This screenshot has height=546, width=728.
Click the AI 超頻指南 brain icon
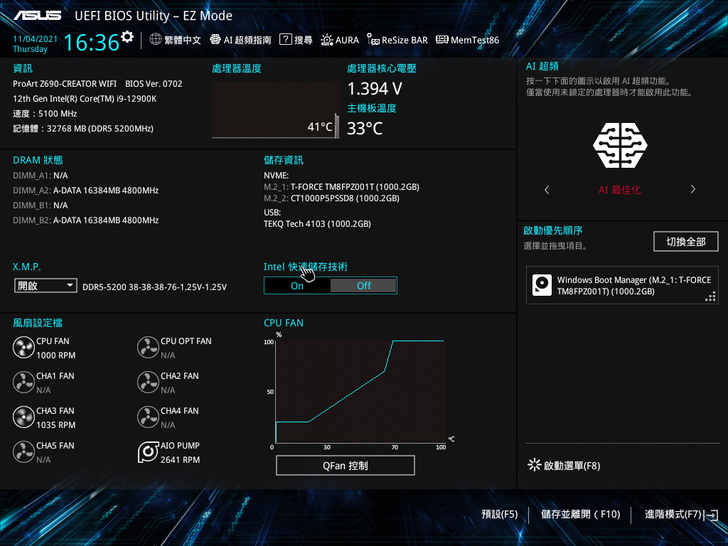click(x=215, y=39)
